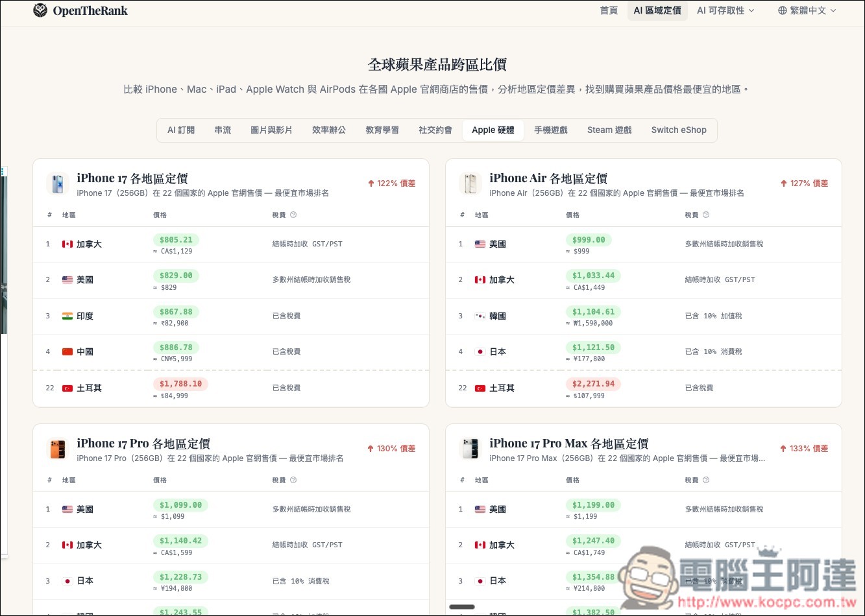Click the $829.00 price badge
The width and height of the screenshot is (865, 616).
(176, 276)
